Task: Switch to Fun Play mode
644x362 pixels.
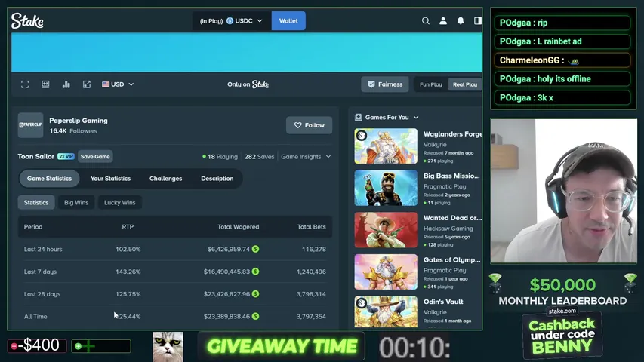Action: pyautogui.click(x=431, y=84)
